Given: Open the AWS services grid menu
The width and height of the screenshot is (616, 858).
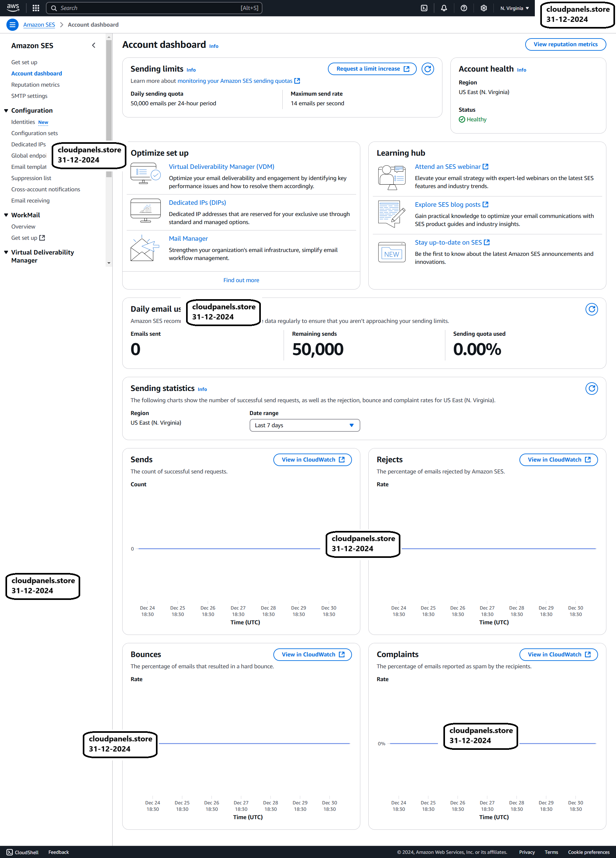Looking at the screenshot, I should [x=36, y=8].
